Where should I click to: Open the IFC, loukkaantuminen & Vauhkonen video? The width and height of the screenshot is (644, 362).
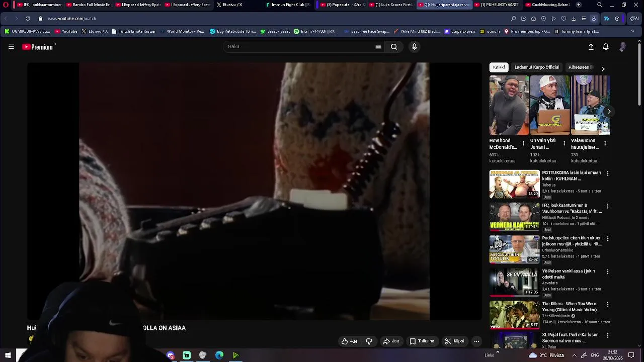(514, 217)
